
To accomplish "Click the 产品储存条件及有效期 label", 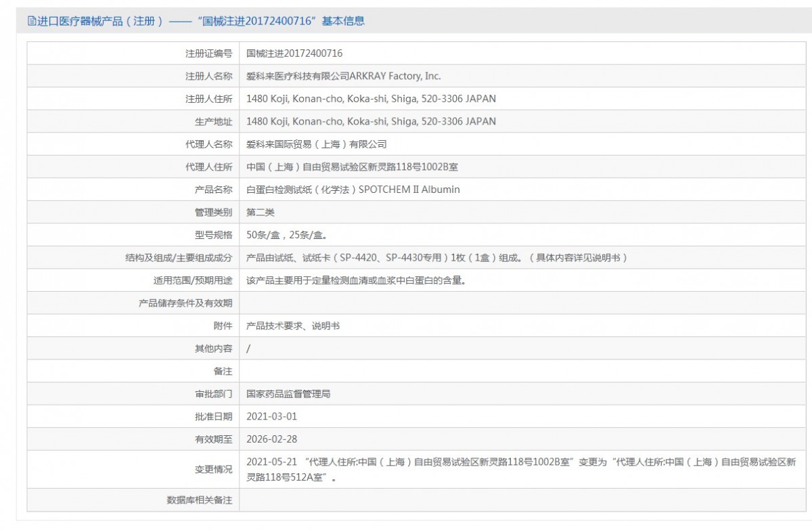I will (185, 303).
